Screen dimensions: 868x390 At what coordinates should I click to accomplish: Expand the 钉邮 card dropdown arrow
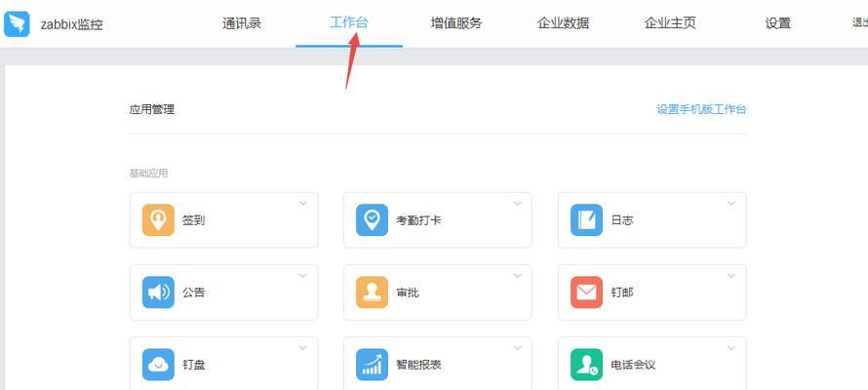point(731,276)
